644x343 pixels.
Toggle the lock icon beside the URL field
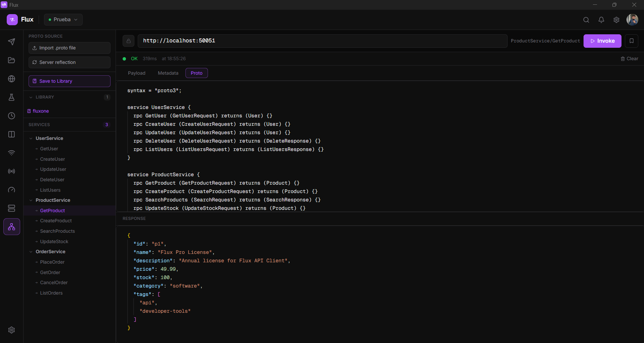128,41
